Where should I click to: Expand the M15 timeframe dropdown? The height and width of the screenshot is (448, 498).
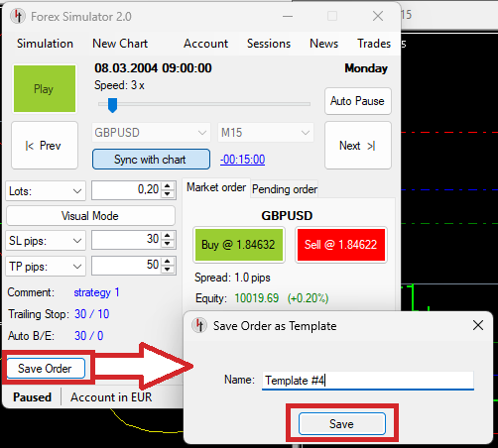pyautogui.click(x=265, y=133)
